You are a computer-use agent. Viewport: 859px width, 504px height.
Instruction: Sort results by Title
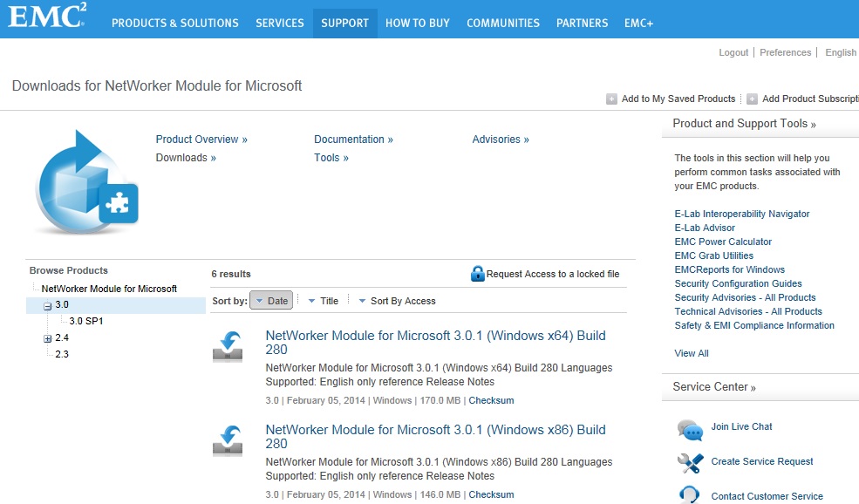324,301
